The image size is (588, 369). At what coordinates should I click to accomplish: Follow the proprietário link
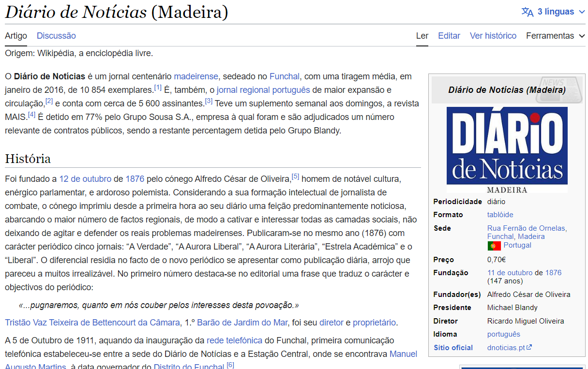click(374, 323)
